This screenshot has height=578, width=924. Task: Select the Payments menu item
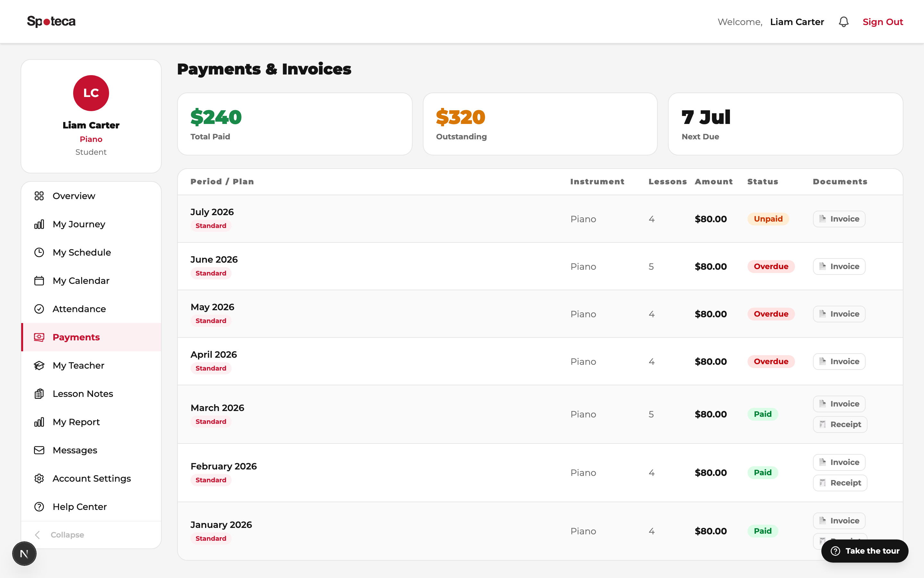point(91,337)
